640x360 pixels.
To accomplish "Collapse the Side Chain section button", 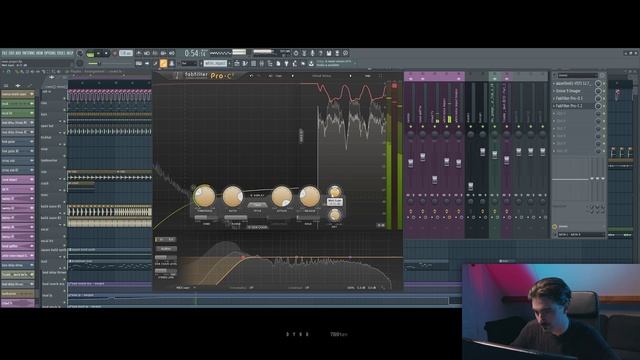I will tap(257, 227).
